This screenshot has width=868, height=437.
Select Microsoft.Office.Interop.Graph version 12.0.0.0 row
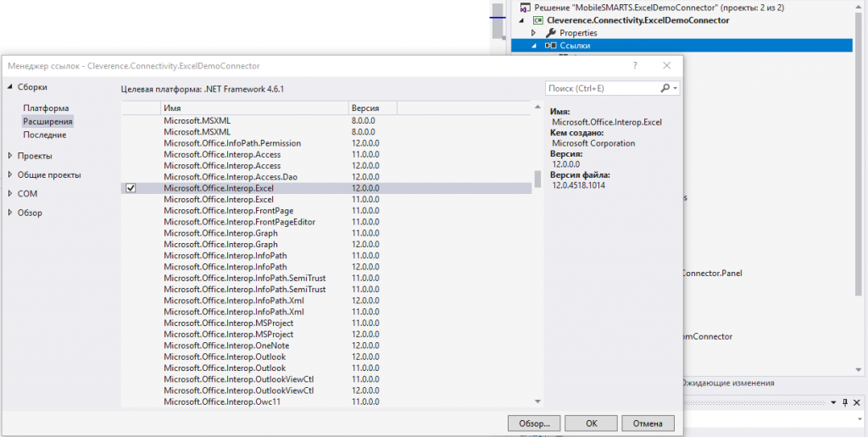click(x=326, y=245)
